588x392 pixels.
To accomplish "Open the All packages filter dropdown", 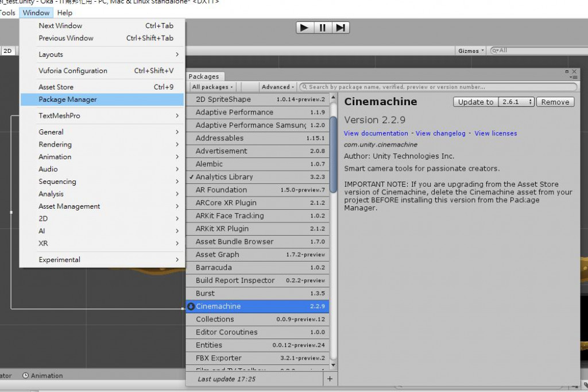I will (212, 87).
